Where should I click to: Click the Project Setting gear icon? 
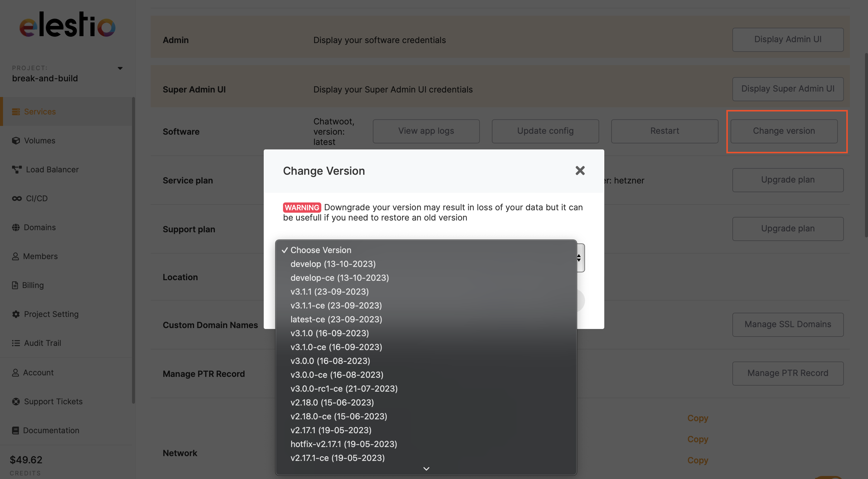point(16,314)
